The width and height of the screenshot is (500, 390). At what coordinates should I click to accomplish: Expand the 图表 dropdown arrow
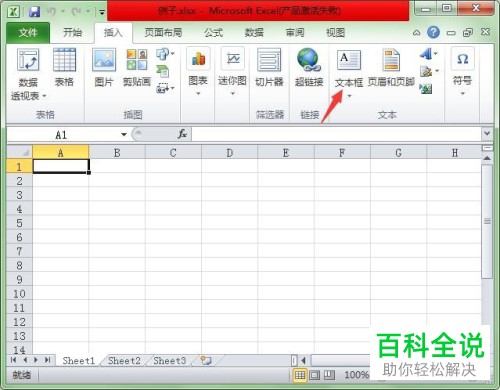pos(198,94)
